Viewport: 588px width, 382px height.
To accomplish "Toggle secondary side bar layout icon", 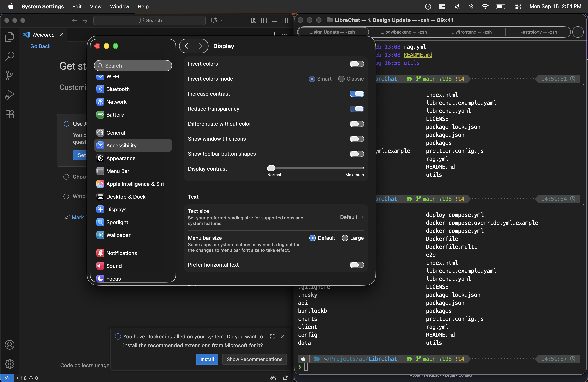I will (285, 21).
